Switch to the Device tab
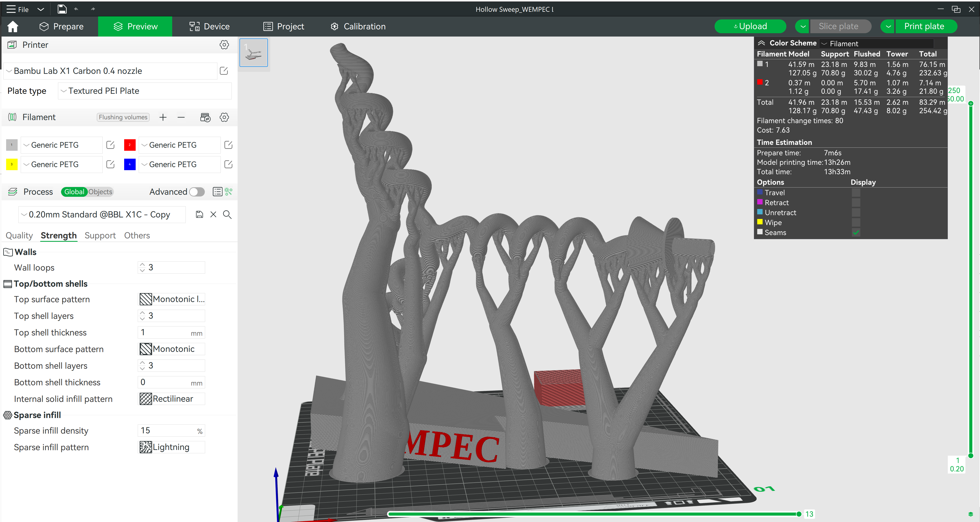This screenshot has height=522, width=980. (209, 26)
